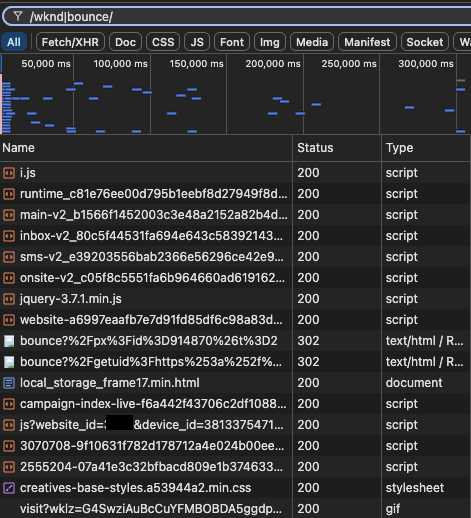This screenshot has height=518, width=471.
Task: Filter requests by CSS
Action: 163,42
